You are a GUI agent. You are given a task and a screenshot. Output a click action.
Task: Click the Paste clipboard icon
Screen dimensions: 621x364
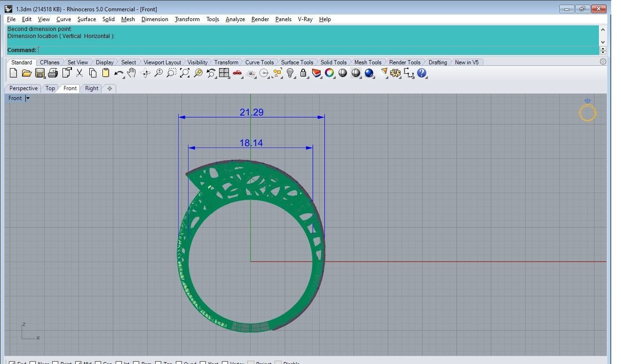coord(106,73)
